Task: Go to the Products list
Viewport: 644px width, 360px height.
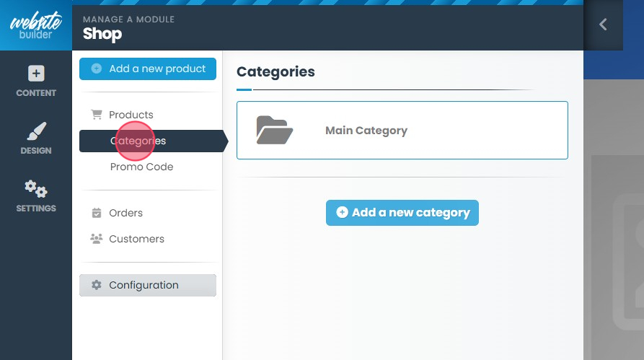Action: click(x=131, y=115)
